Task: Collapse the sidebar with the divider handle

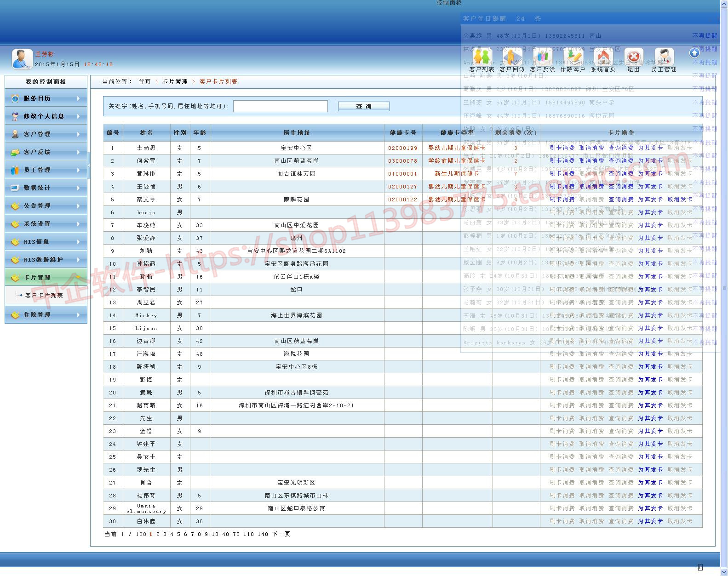Action: click(89, 165)
